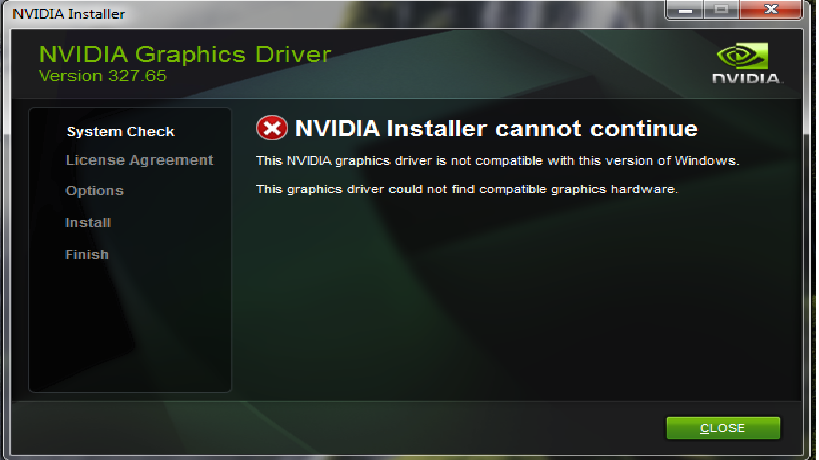Viewport: 819px width, 460px height.
Task: Click the empty area below Finish step
Action: [x=130, y=326]
